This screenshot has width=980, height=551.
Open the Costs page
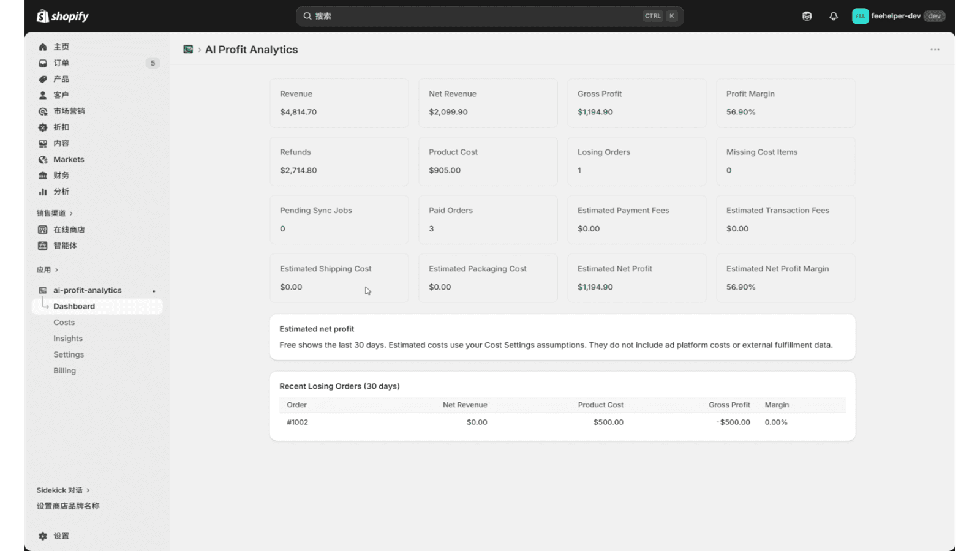(x=64, y=323)
